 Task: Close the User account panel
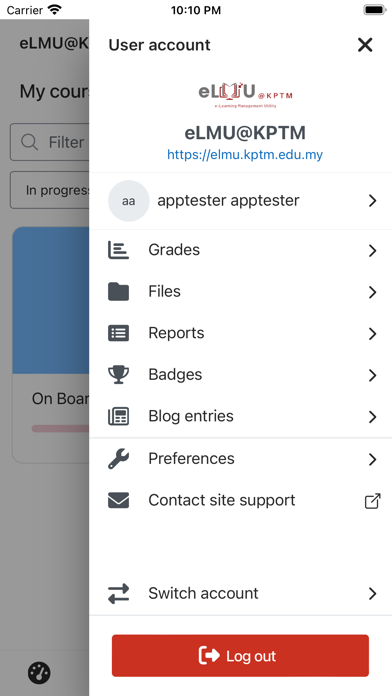(365, 45)
